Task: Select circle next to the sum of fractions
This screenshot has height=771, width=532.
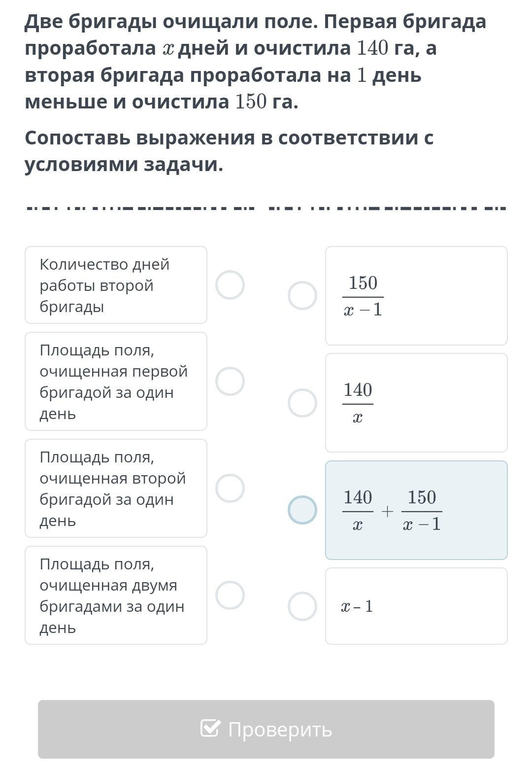Action: coord(302,510)
